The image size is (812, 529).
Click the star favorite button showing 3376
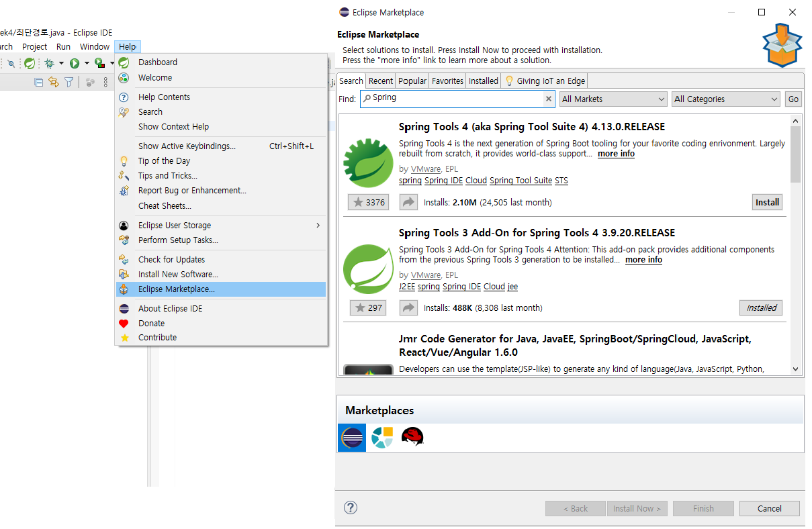(369, 202)
